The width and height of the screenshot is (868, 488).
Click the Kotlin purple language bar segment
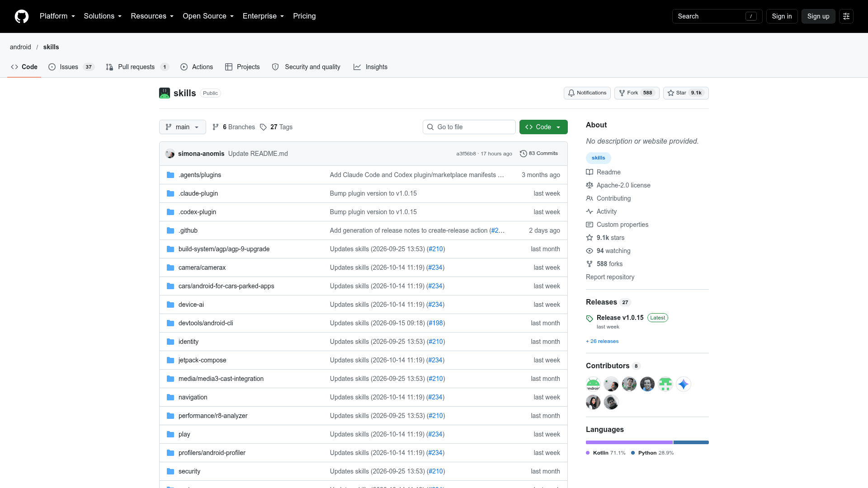tap(629, 442)
